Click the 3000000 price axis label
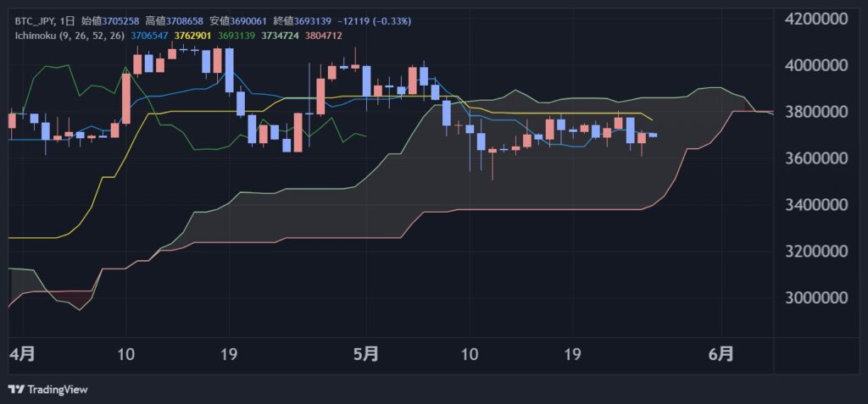The image size is (868, 404). tap(816, 298)
